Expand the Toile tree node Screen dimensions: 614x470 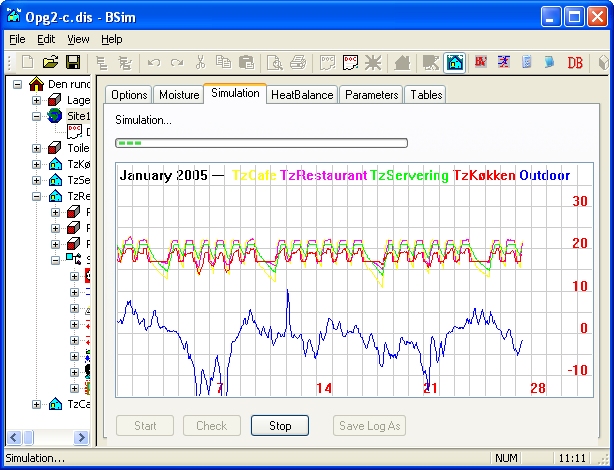(x=36, y=148)
